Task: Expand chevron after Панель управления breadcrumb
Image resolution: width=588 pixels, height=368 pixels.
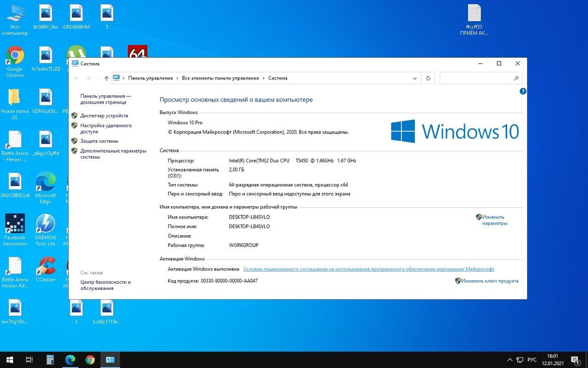Action: (x=177, y=78)
